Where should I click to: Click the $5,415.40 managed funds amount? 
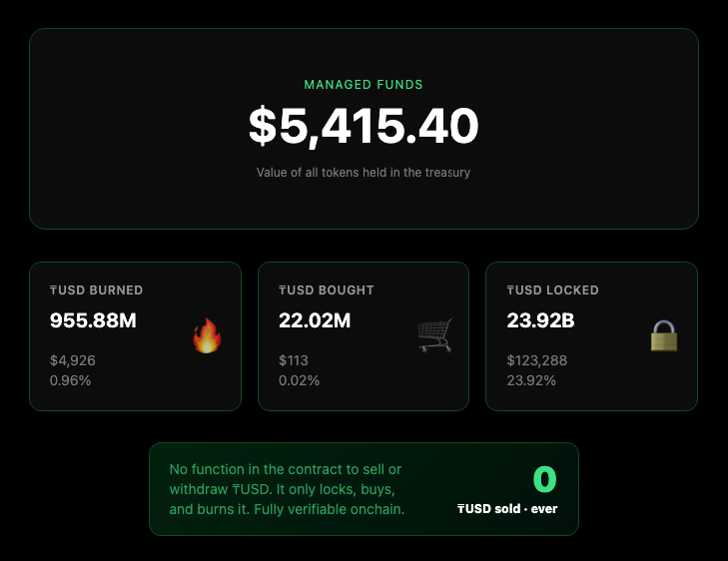(x=364, y=128)
